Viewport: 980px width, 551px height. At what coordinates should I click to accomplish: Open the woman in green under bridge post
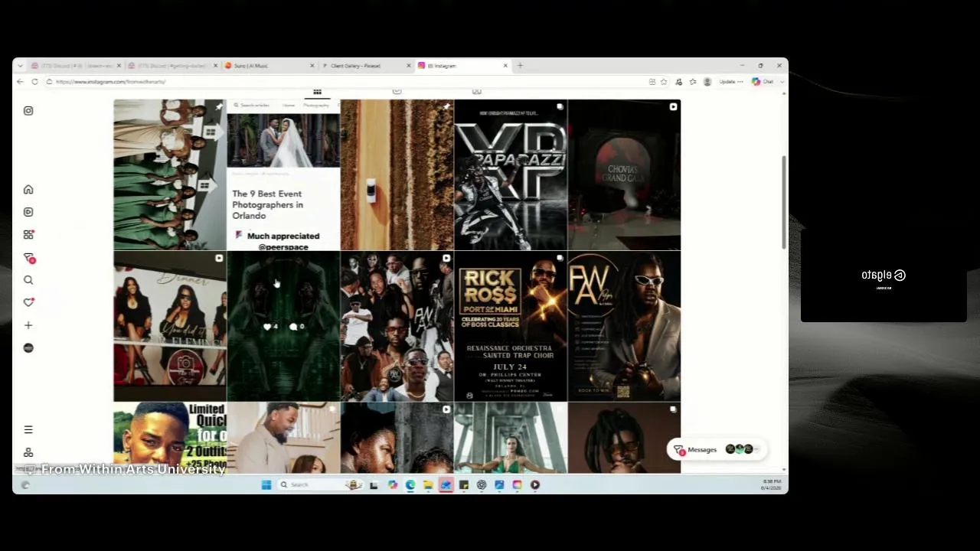pyautogui.click(x=511, y=438)
